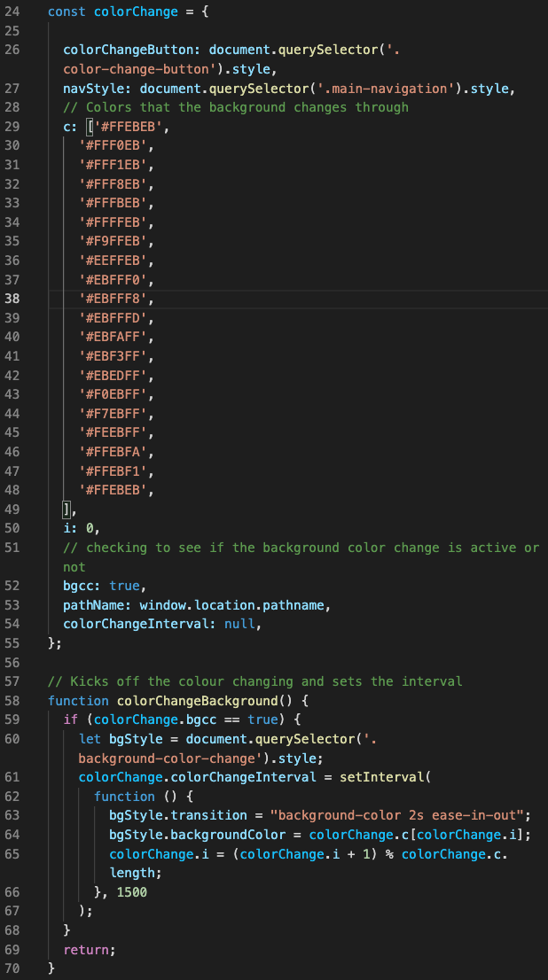This screenshot has height=980, width=548.
Task: Click line number 24 in the gutter
Action: tap(12, 11)
